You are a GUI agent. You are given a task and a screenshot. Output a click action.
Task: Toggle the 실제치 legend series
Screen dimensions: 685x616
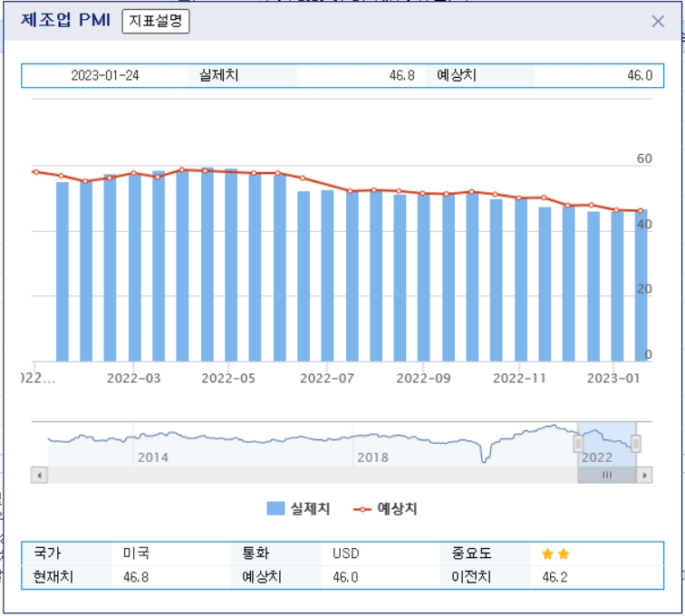pyautogui.click(x=298, y=508)
